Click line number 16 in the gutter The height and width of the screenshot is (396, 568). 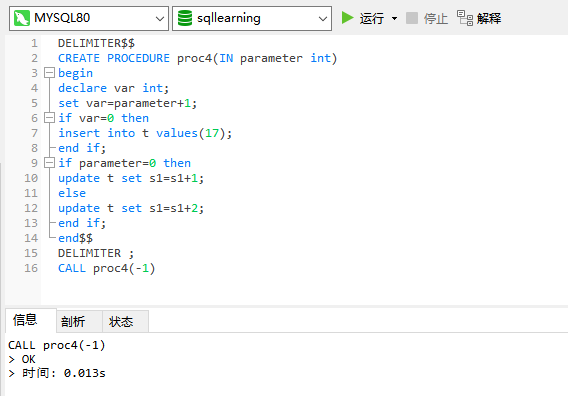(x=31, y=268)
